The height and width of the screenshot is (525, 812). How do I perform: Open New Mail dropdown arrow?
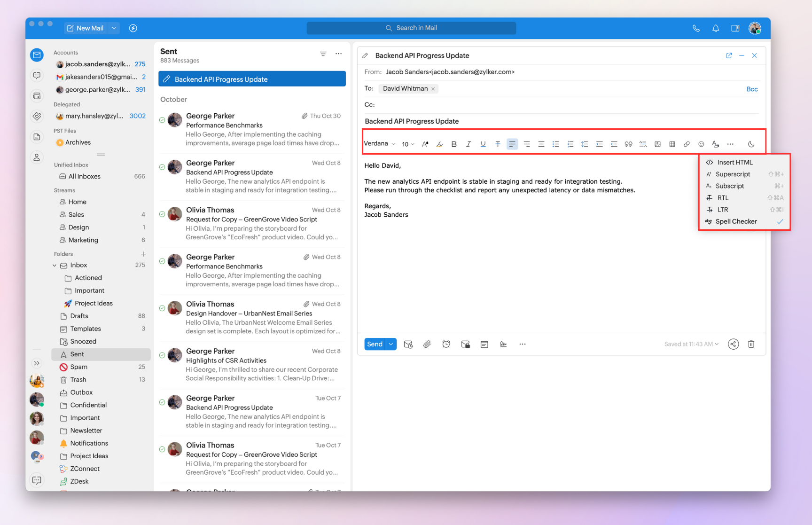[114, 28]
